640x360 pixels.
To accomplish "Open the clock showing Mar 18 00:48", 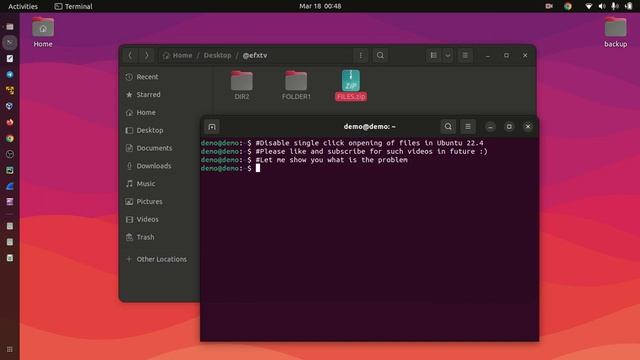I will [320, 6].
